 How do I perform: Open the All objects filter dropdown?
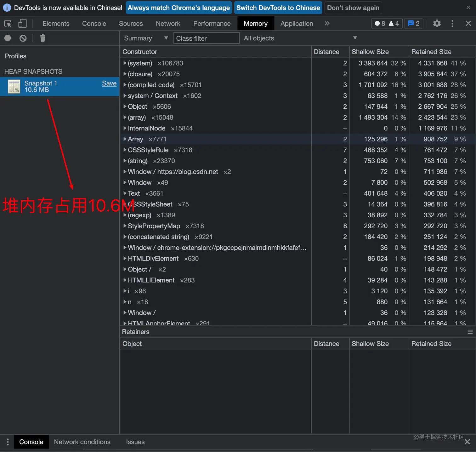300,38
